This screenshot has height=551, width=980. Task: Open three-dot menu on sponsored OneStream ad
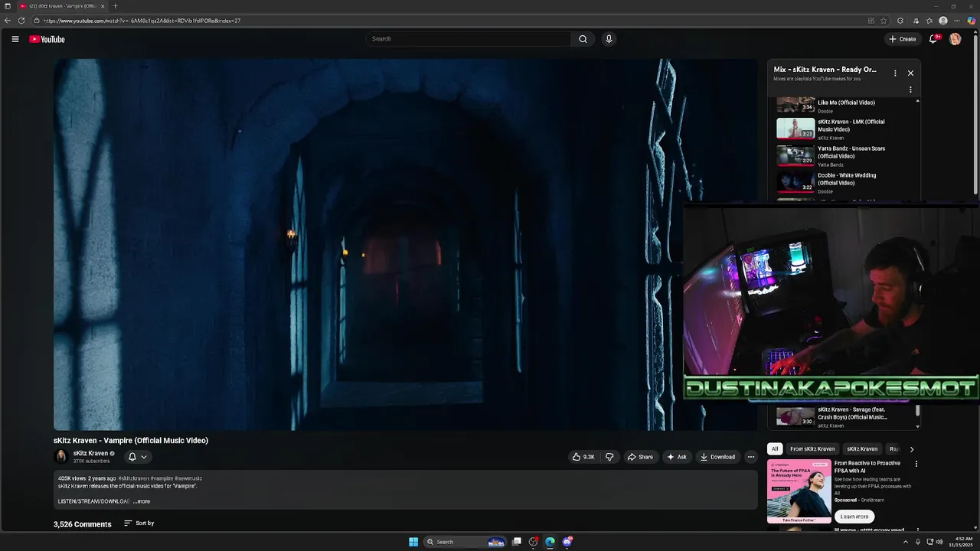tap(916, 464)
